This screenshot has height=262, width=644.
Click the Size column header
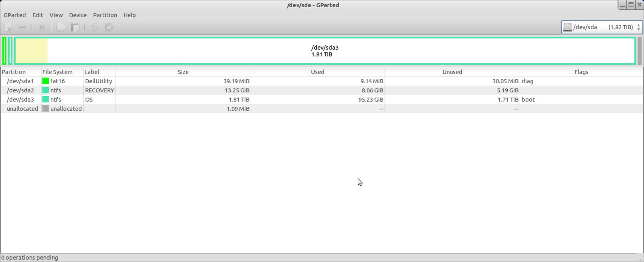(183, 72)
